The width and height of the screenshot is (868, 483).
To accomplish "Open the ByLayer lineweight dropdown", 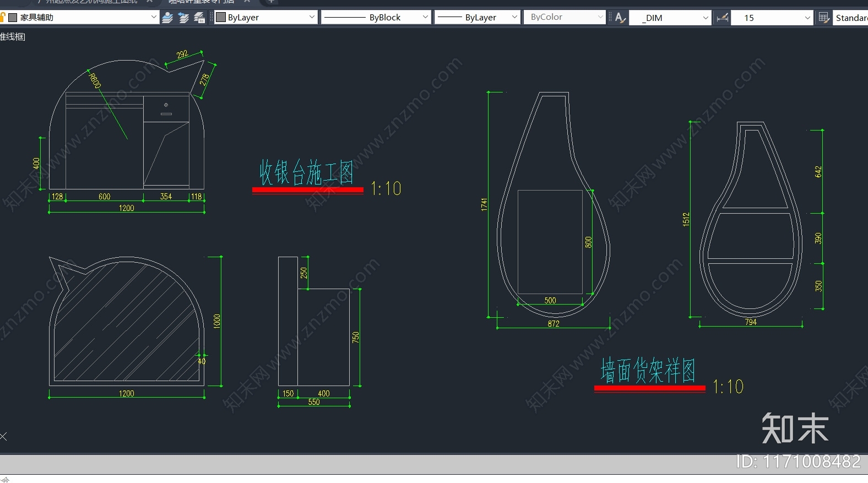I will (514, 18).
